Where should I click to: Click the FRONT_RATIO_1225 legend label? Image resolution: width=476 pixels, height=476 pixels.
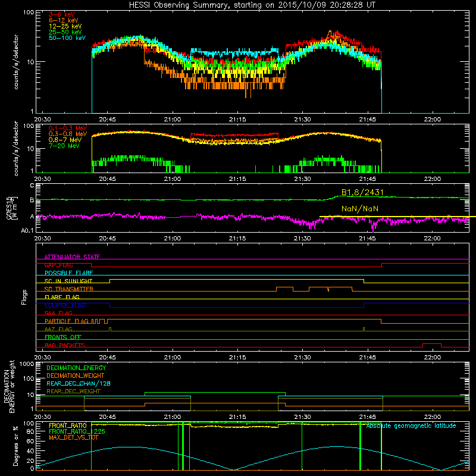pyautogui.click(x=77, y=431)
